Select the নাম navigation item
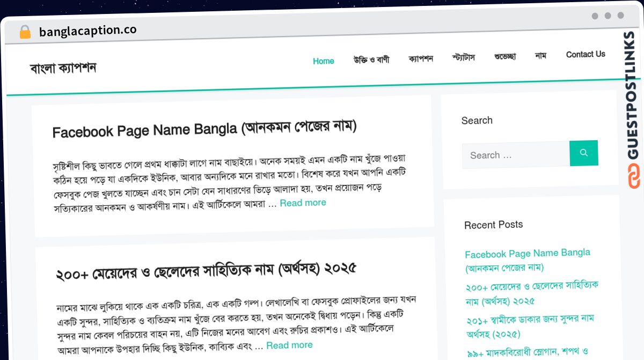Image resolution: width=644 pixels, height=360 pixels. click(540, 55)
